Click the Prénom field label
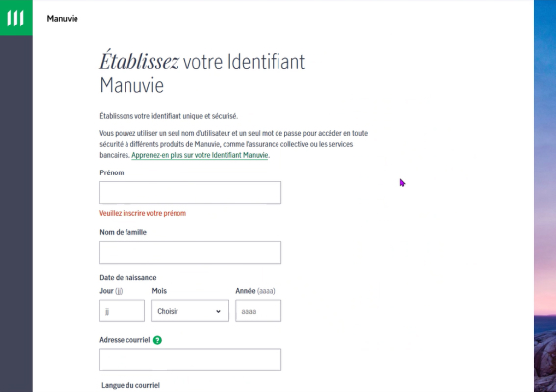556x392 pixels. pyautogui.click(x=112, y=172)
